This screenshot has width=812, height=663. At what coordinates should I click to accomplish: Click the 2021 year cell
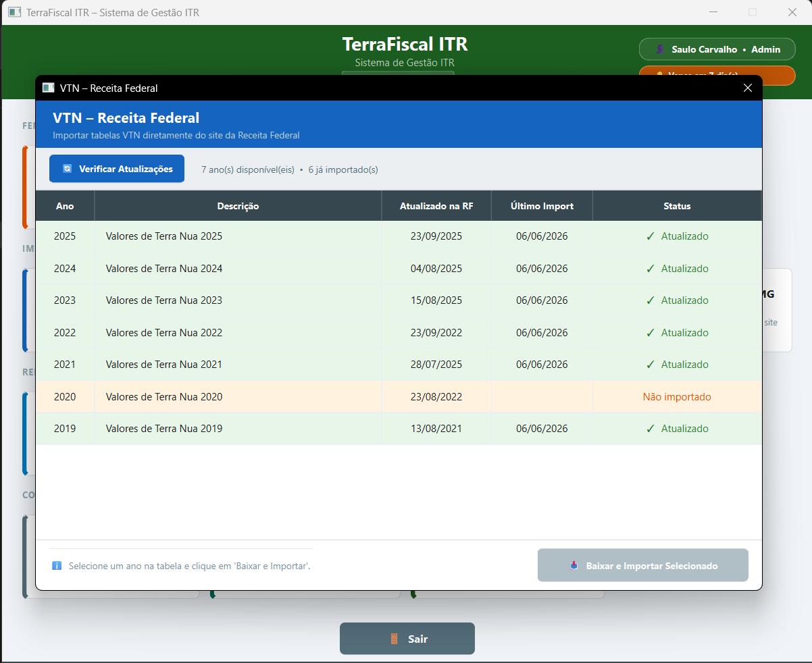coord(65,365)
